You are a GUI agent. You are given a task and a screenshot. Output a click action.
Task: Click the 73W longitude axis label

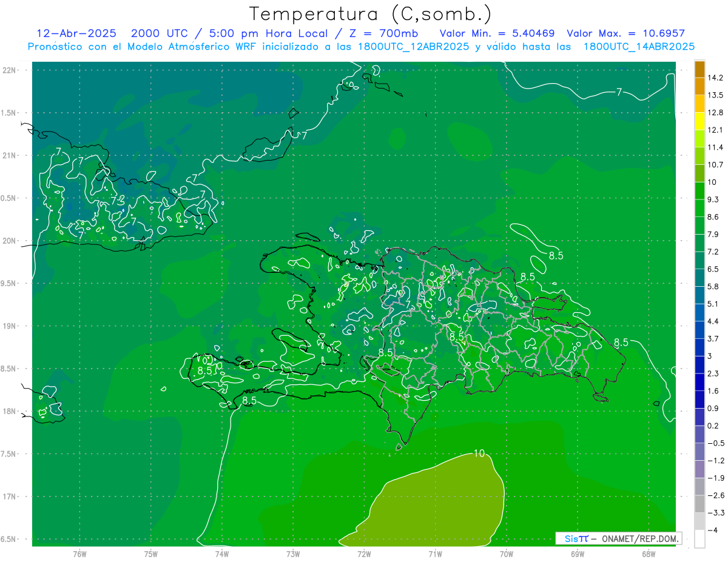click(x=293, y=554)
